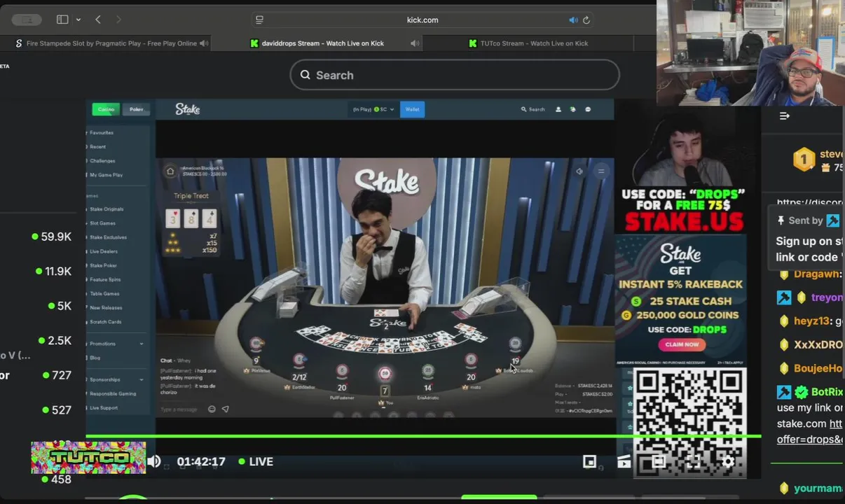Screen dimensions: 845x504
Task: Open the emoji icon in game chat
Action: coord(212,409)
